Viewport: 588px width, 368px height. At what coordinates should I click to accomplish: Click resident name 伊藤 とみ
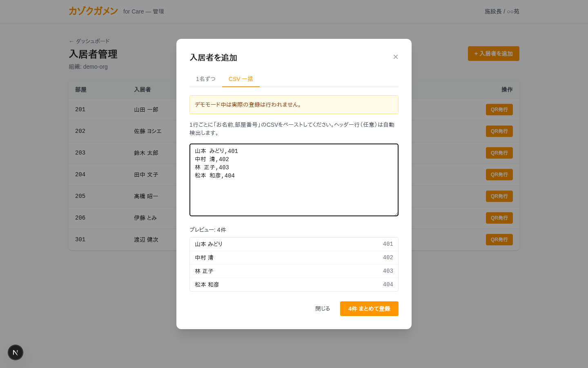point(145,218)
